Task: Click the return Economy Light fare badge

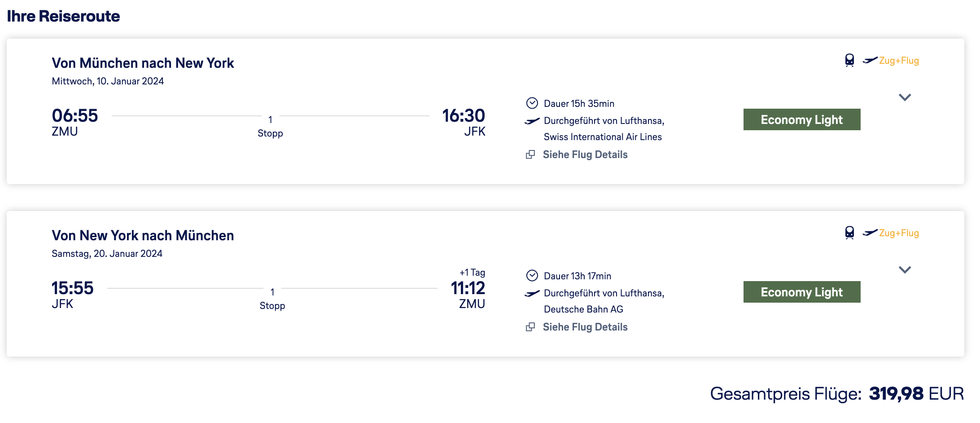Action: [x=801, y=292]
